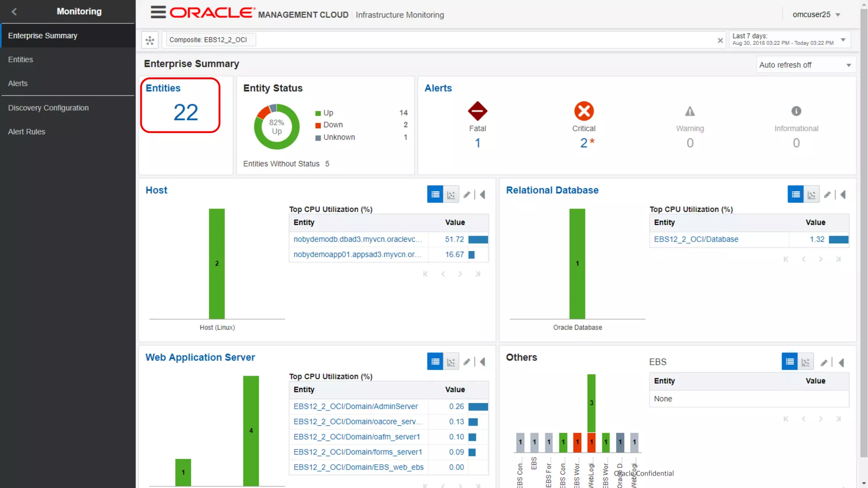Open the Entities tile title link

click(x=163, y=88)
